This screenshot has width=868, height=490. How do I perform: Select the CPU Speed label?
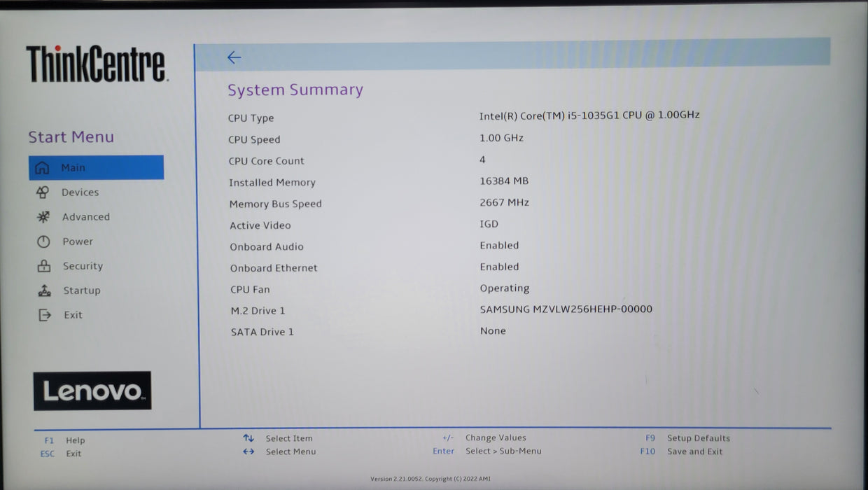[254, 140]
